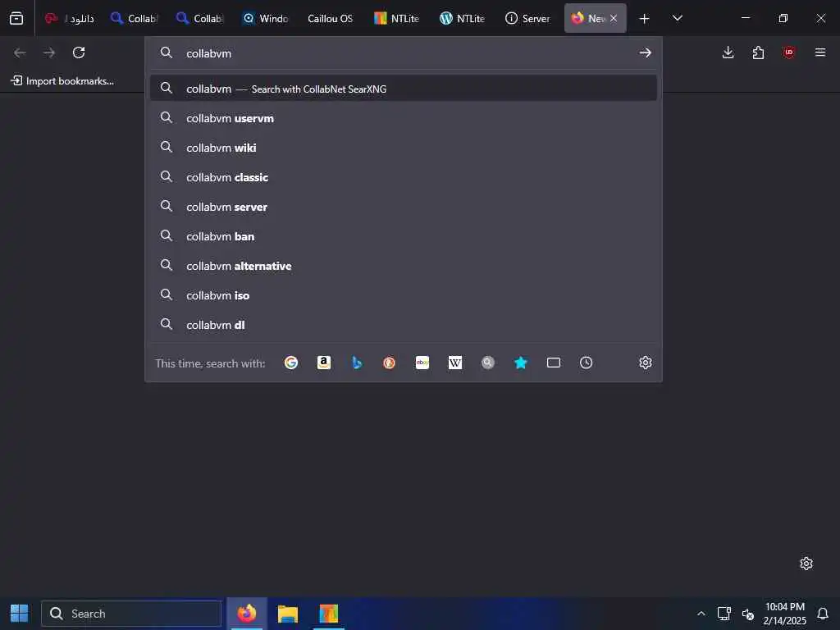This screenshot has width=840, height=630.
Task: Select the collabvm alternative suggestion
Action: 404,266
